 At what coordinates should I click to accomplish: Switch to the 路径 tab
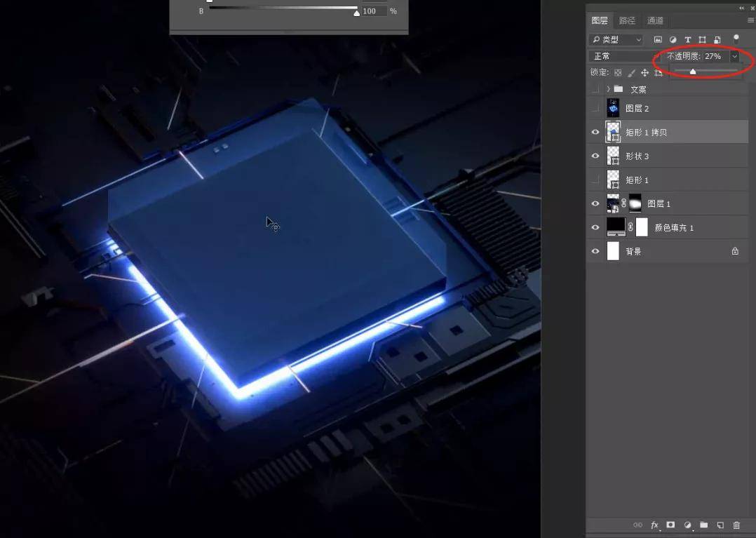[x=626, y=20]
